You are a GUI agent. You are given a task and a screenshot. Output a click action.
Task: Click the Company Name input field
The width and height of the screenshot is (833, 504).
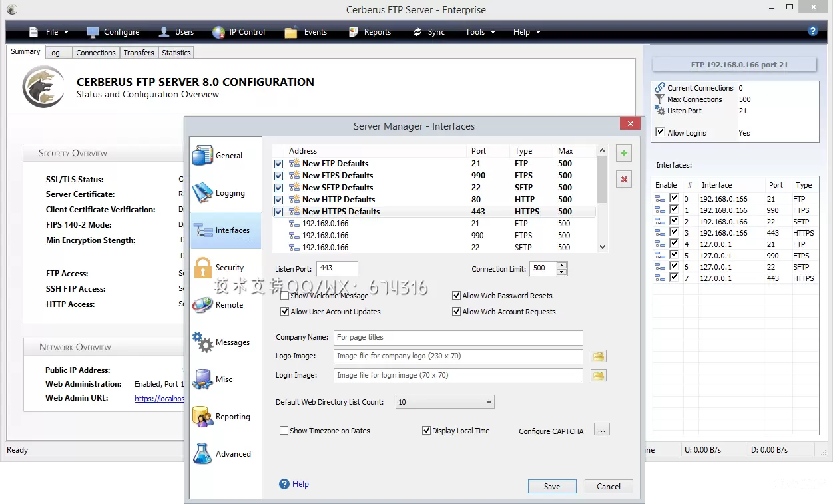tap(458, 338)
